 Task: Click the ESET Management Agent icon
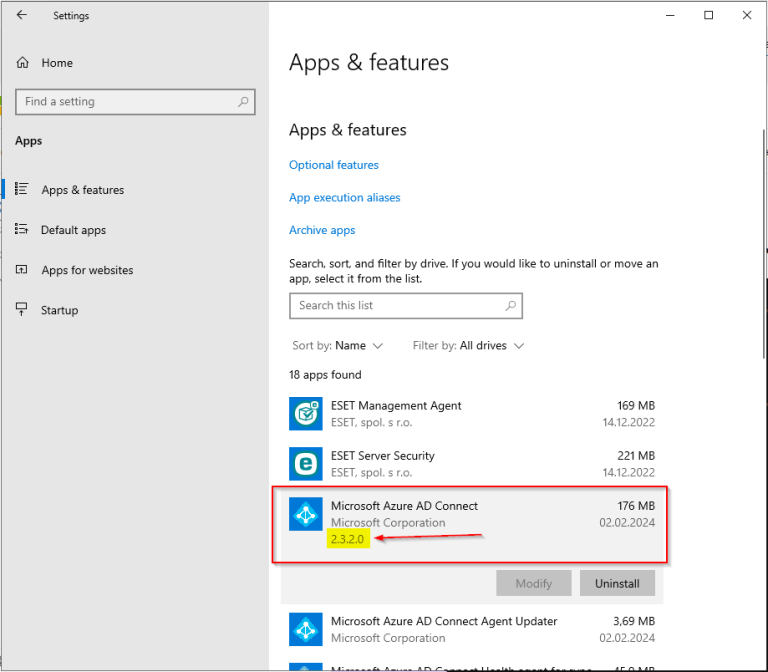tap(306, 414)
